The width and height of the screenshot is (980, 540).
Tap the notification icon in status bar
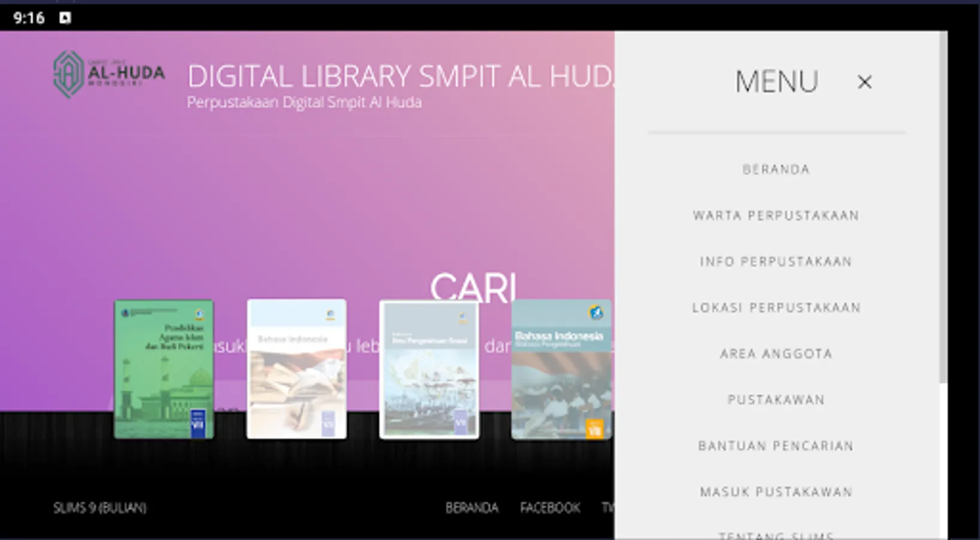65,18
